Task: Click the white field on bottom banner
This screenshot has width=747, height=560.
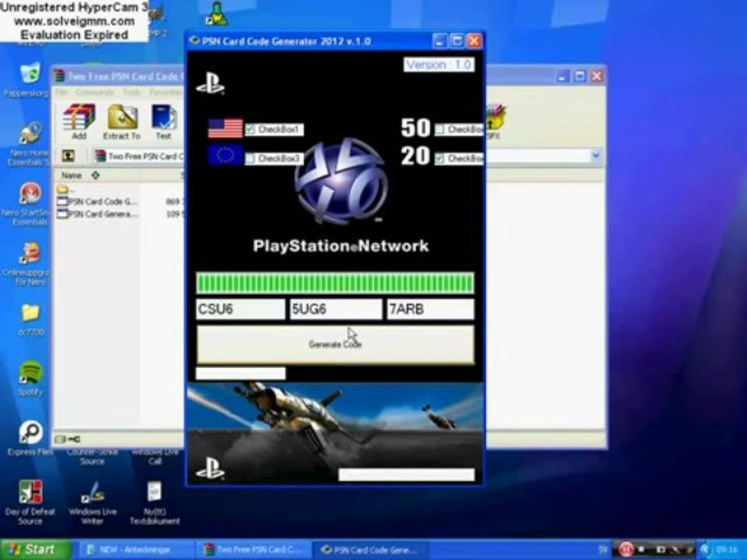Action: click(x=406, y=474)
